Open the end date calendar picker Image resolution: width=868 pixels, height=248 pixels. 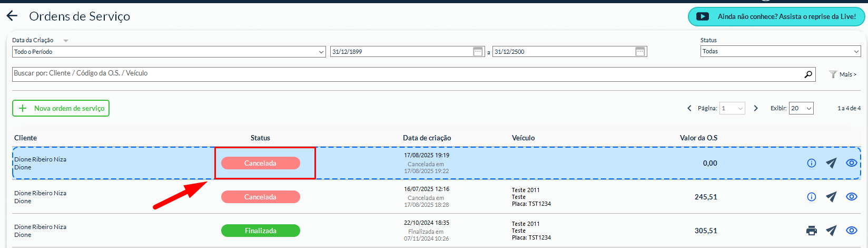(640, 52)
